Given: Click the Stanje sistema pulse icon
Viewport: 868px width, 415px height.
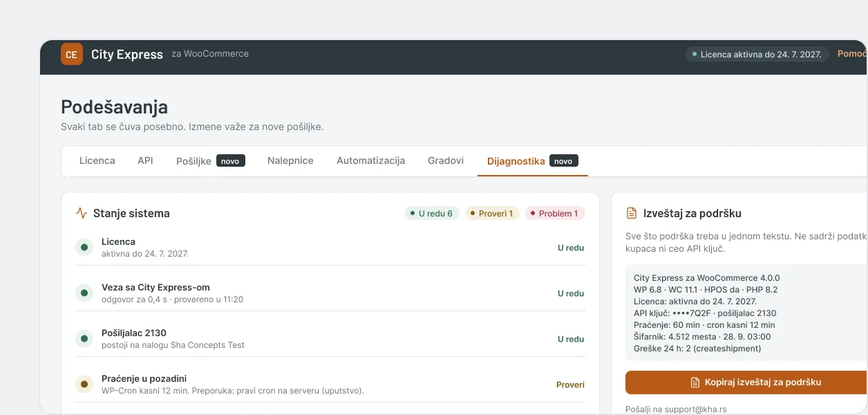Looking at the screenshot, I should [x=82, y=213].
